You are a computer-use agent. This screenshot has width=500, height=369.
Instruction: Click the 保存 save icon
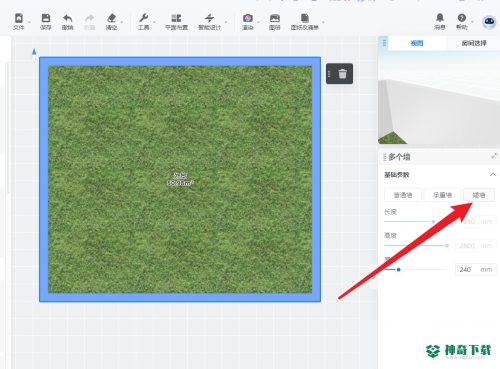46,18
